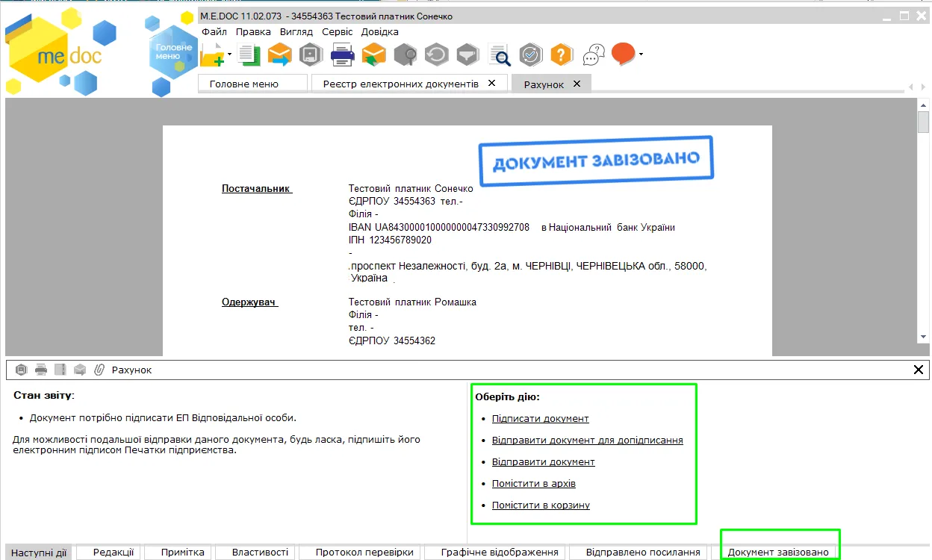Select the Наступні дії bottom tab

(39, 553)
